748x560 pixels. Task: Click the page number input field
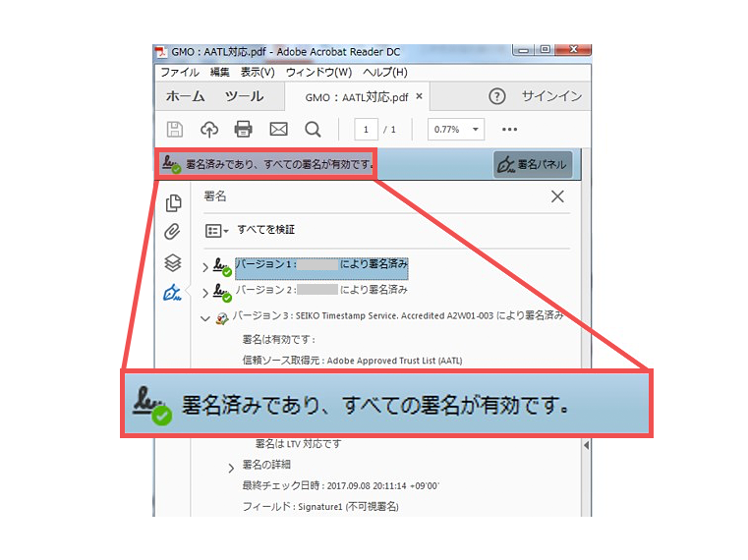pyautogui.click(x=366, y=130)
